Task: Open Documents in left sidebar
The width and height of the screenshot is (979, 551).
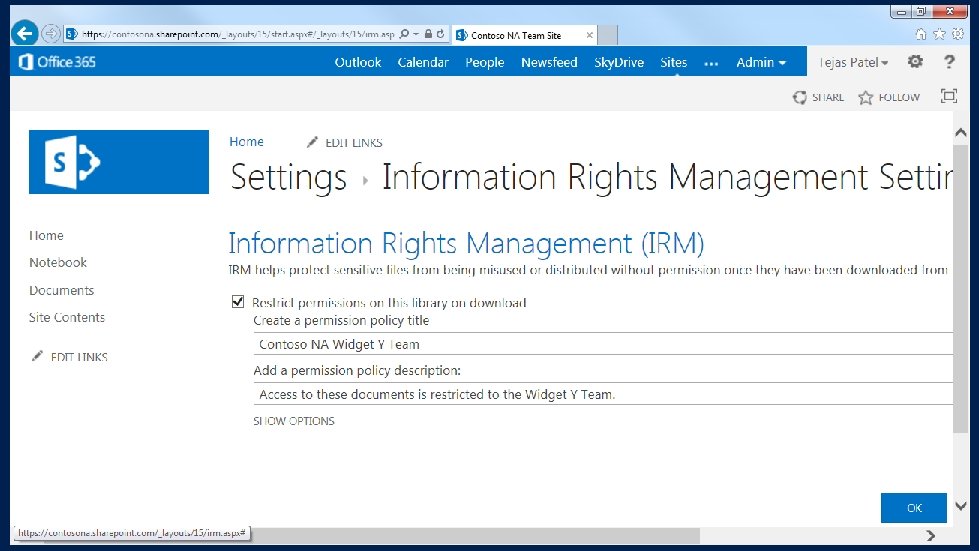Action: click(61, 290)
